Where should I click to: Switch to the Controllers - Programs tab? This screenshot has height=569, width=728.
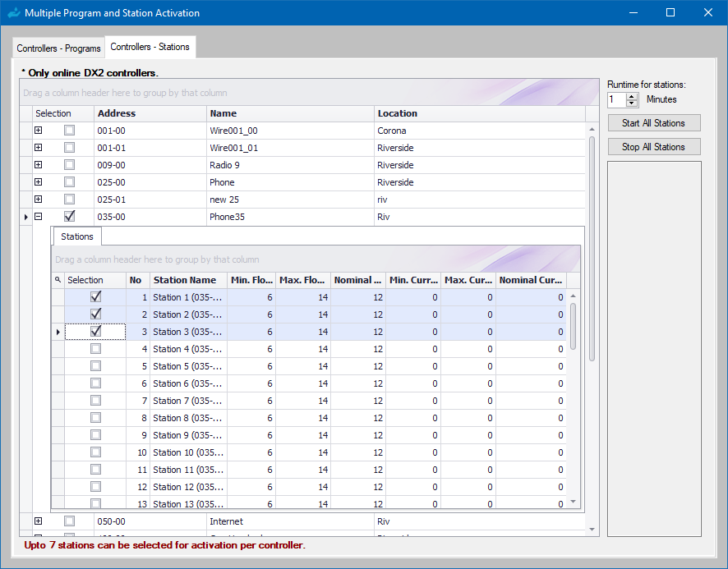[58, 48]
